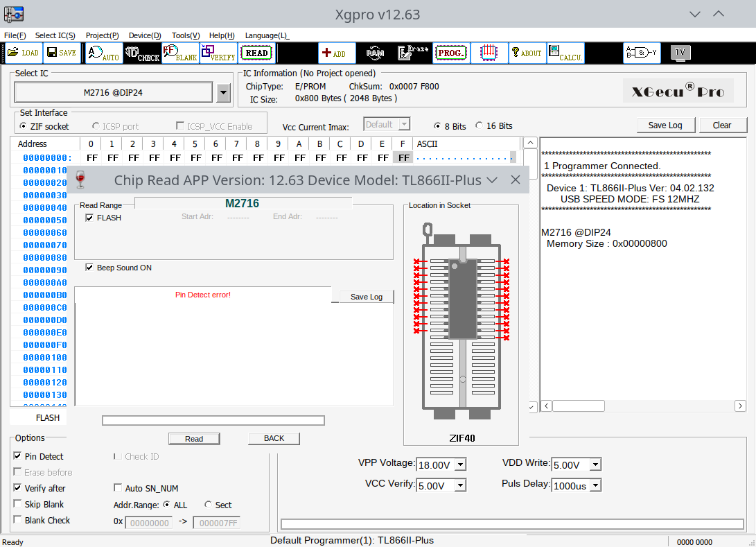756x547 pixels.
Task: Open the Tools menu
Action: click(185, 35)
